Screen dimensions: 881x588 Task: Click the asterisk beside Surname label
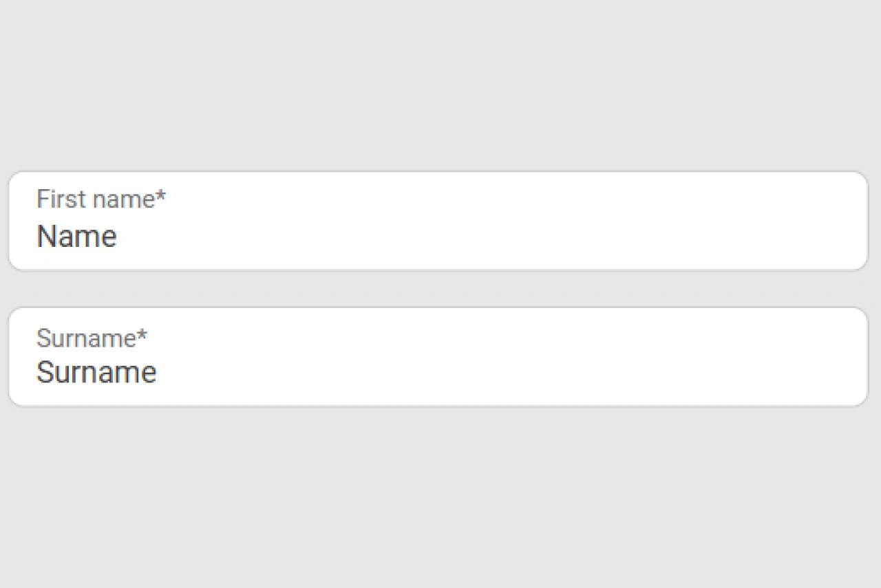coord(142,335)
